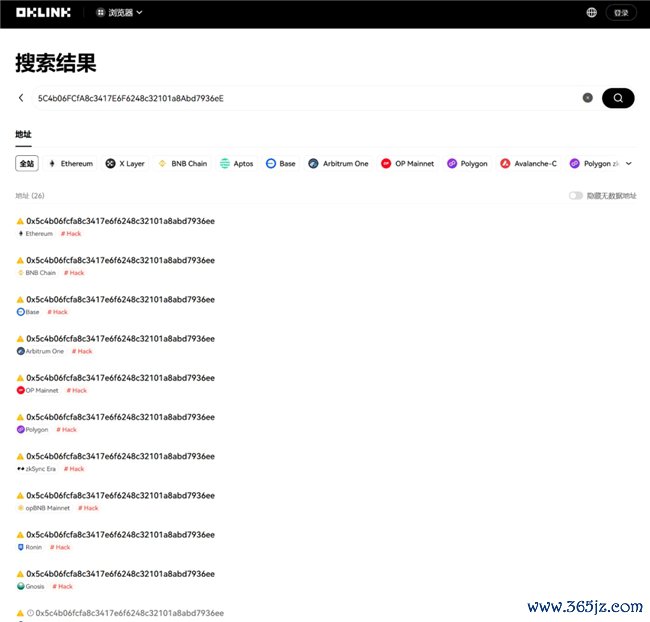
Task: Click the Hack tag under Base result
Action: 57,312
